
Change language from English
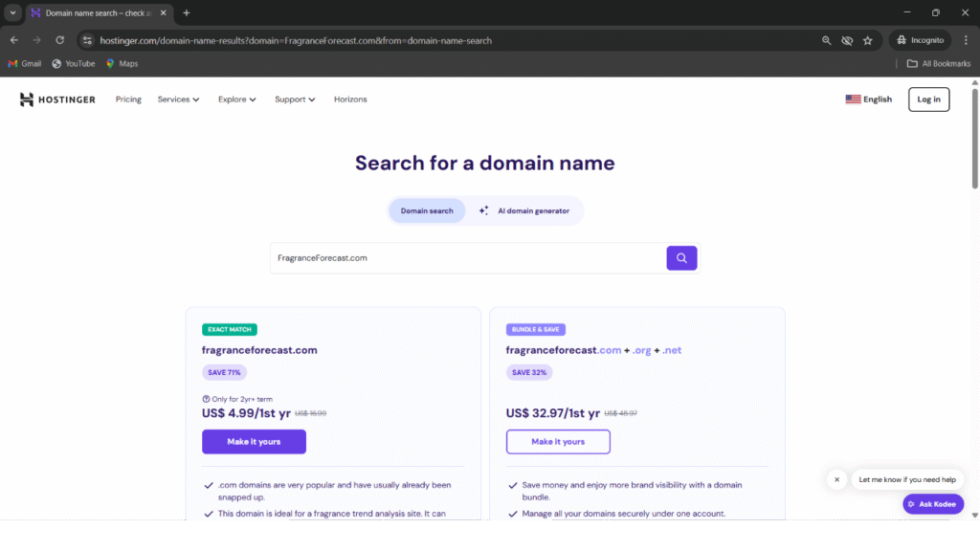(x=868, y=99)
